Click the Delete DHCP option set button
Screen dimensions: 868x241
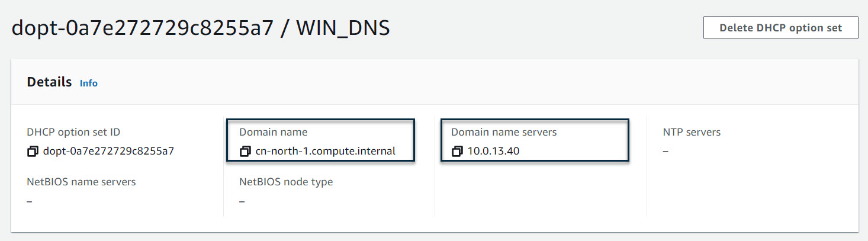point(780,28)
